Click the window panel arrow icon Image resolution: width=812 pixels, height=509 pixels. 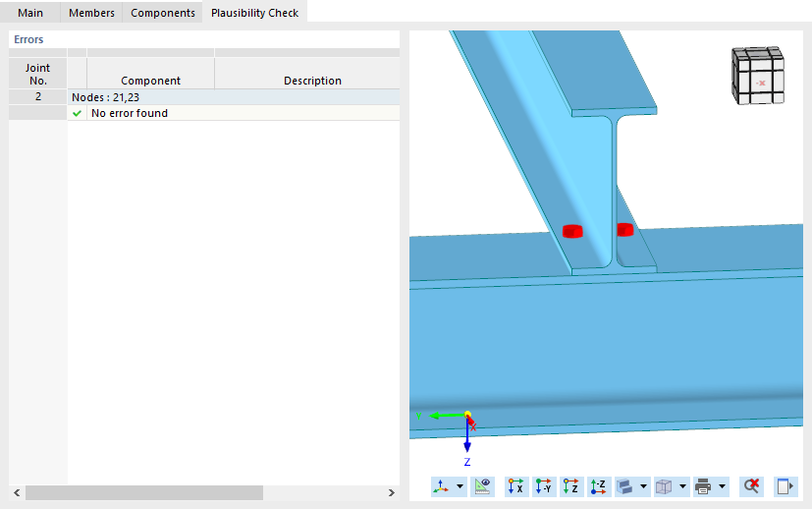(x=785, y=486)
